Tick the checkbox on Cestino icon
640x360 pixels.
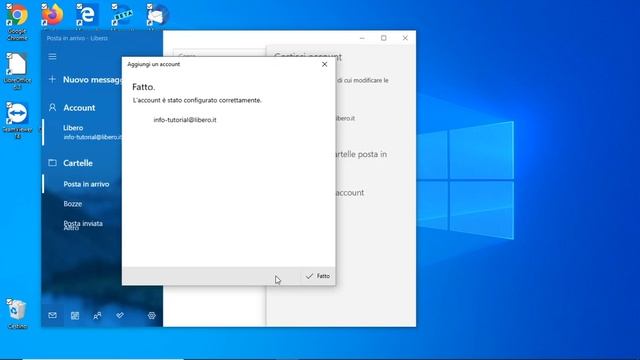[x=9, y=302]
